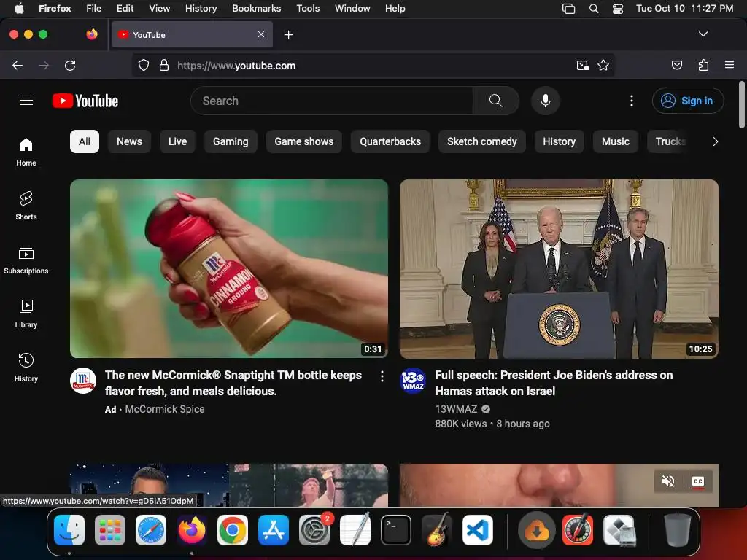Open the View menu

coord(159,9)
